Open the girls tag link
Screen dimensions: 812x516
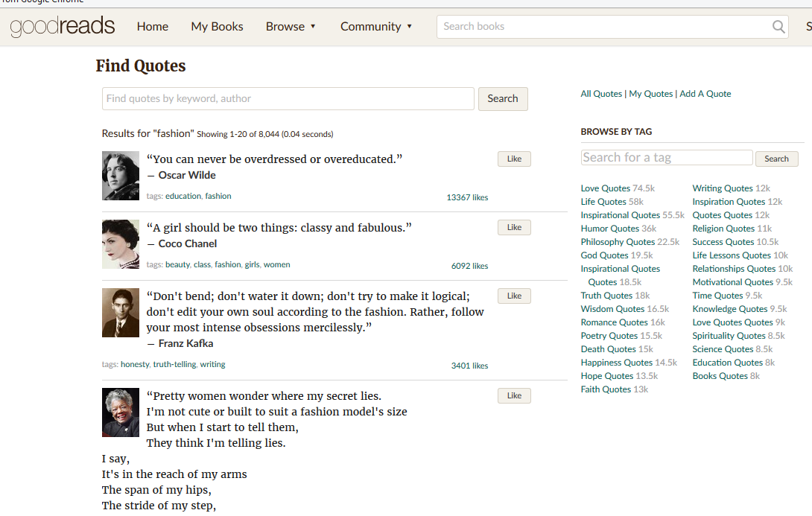253,264
